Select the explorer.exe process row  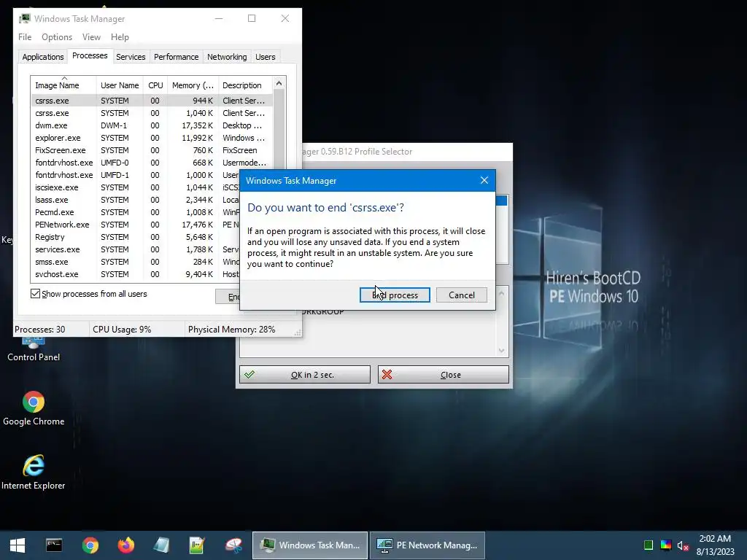point(152,138)
